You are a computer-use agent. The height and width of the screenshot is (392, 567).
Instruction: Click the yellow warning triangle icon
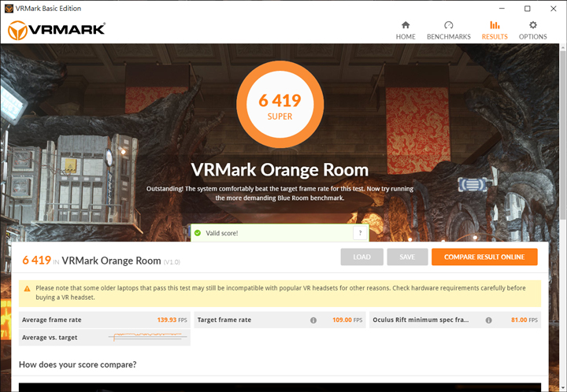[27, 288]
